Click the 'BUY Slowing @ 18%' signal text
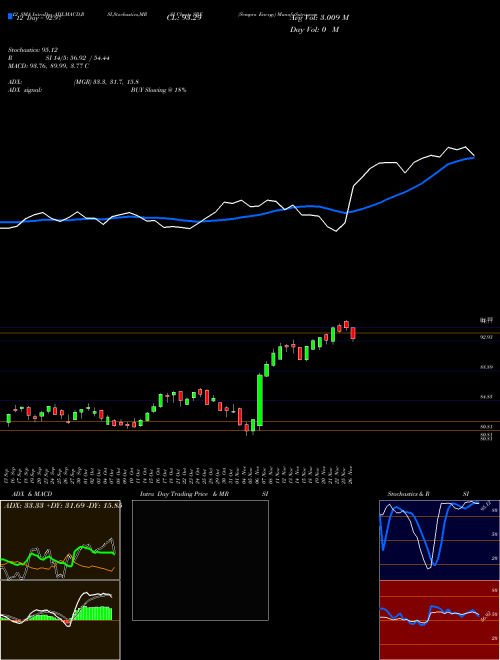 [x=158, y=90]
